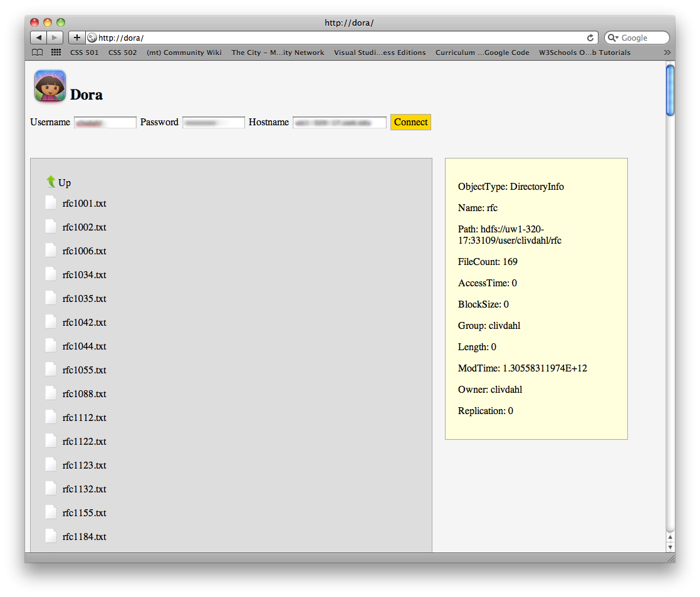Click the blue vertical scrollbar thumb
Image resolution: width=700 pixels, height=597 pixels.
[x=670, y=90]
